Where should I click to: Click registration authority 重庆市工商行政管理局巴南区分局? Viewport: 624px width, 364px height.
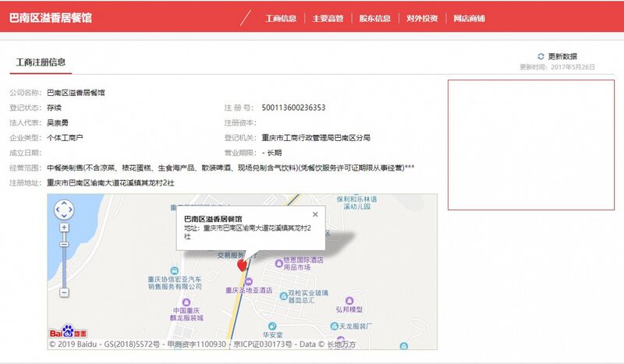(316, 138)
